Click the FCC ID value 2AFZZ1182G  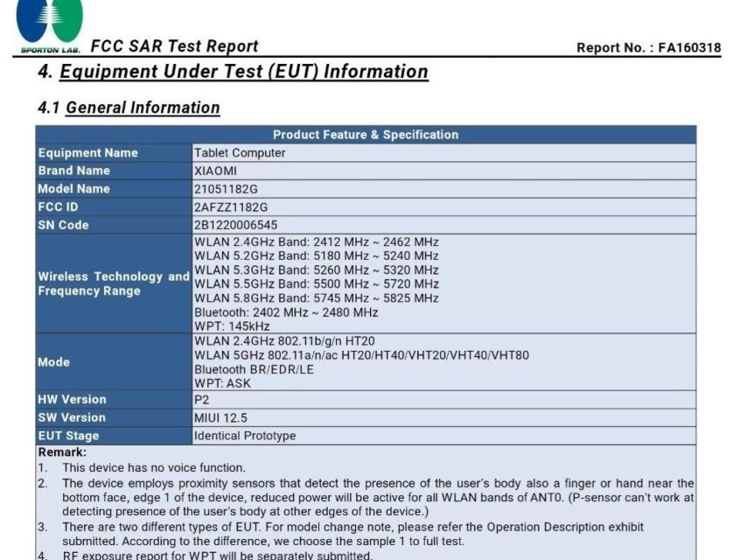[x=230, y=207]
